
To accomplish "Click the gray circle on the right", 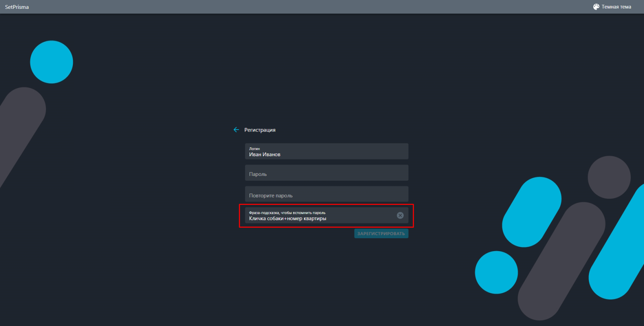I will click(x=609, y=177).
